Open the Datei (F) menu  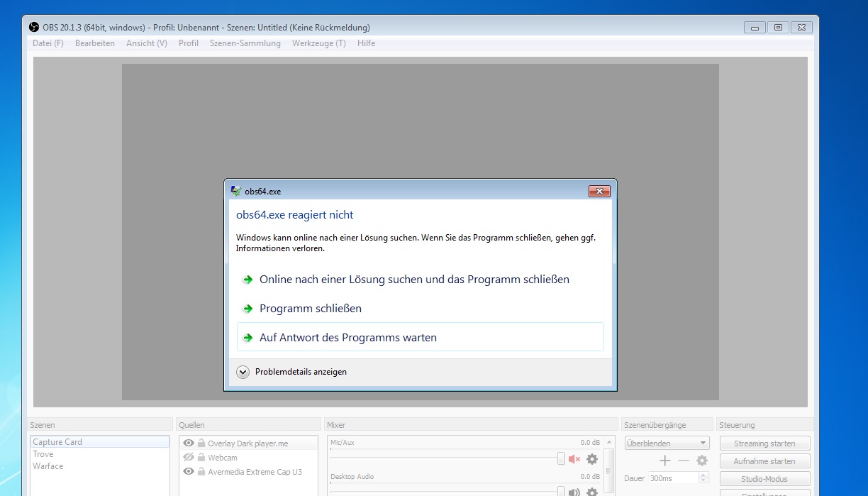click(48, 43)
